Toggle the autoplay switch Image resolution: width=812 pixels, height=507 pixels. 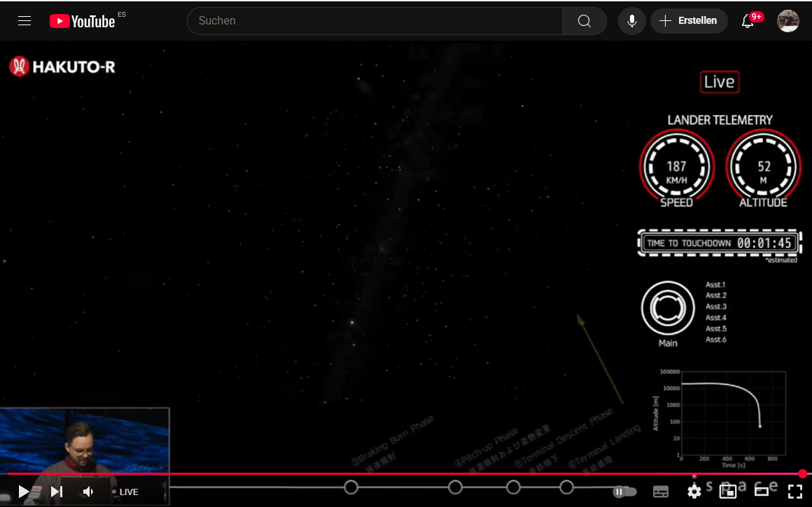[624, 492]
